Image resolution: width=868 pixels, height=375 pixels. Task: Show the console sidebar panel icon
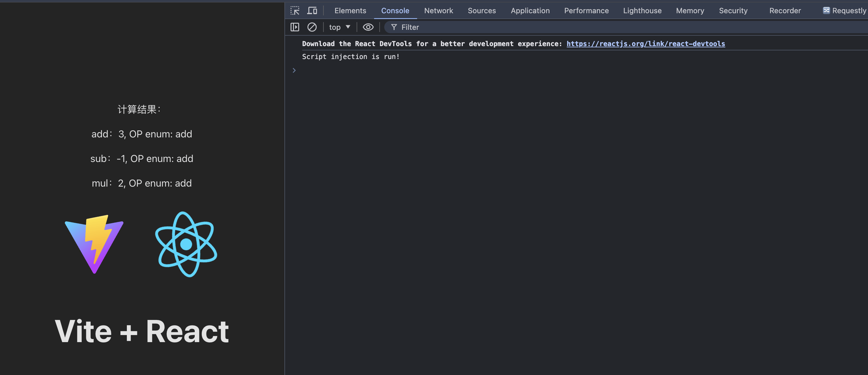pyautogui.click(x=295, y=27)
